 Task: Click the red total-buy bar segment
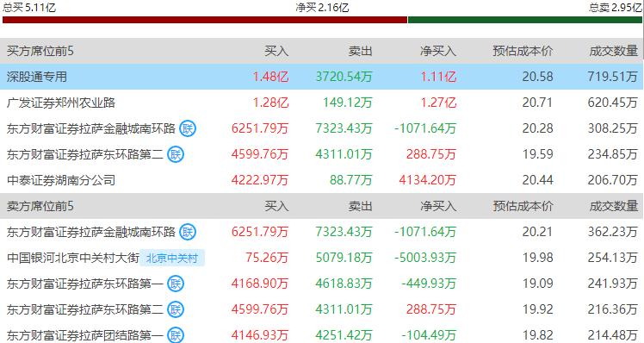click(x=205, y=20)
